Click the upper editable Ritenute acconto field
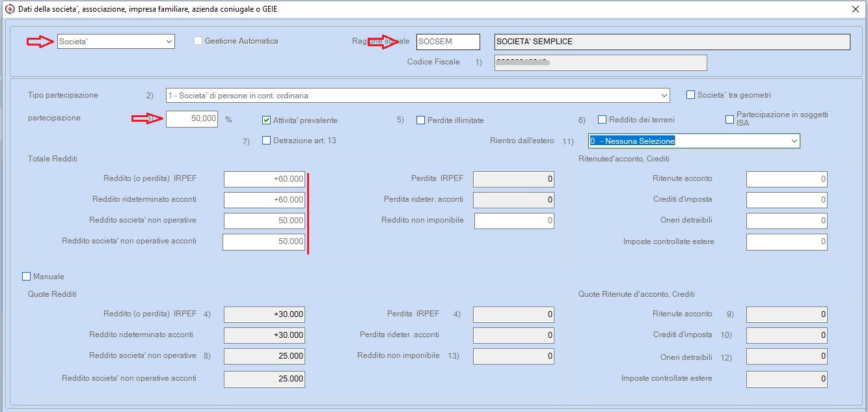This screenshot has width=868, height=412. pyautogui.click(x=787, y=179)
